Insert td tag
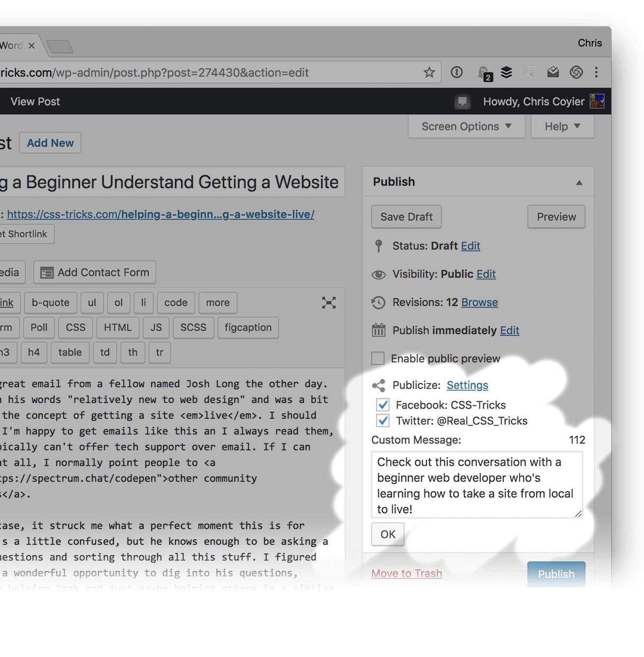The image size is (644, 657). pos(105,352)
